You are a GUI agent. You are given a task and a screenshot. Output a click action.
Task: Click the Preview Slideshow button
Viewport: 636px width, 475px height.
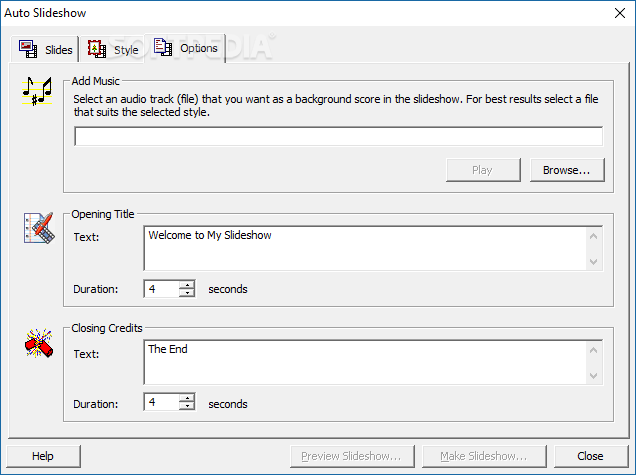352,456
